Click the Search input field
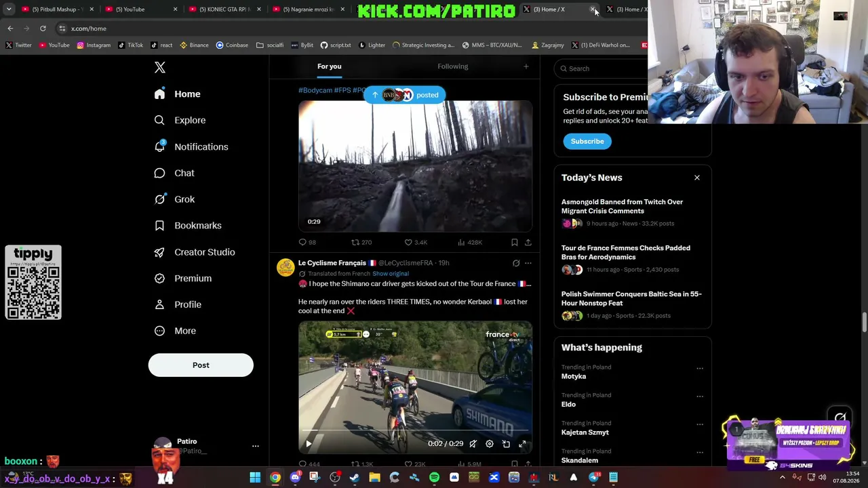Image resolution: width=868 pixels, height=488 pixels. pos(601,68)
